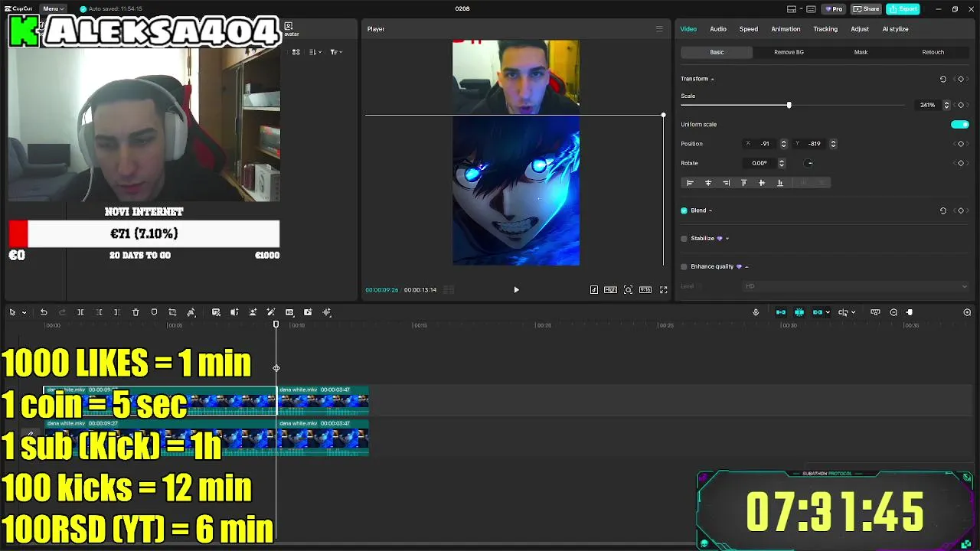Click the player zoom-focus frame icon

pos(628,290)
